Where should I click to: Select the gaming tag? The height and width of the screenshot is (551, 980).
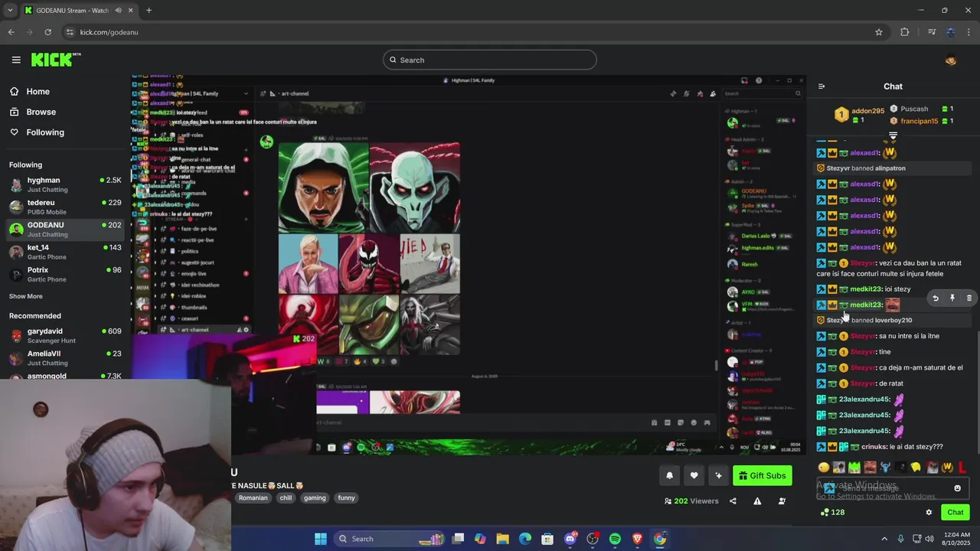coord(315,498)
